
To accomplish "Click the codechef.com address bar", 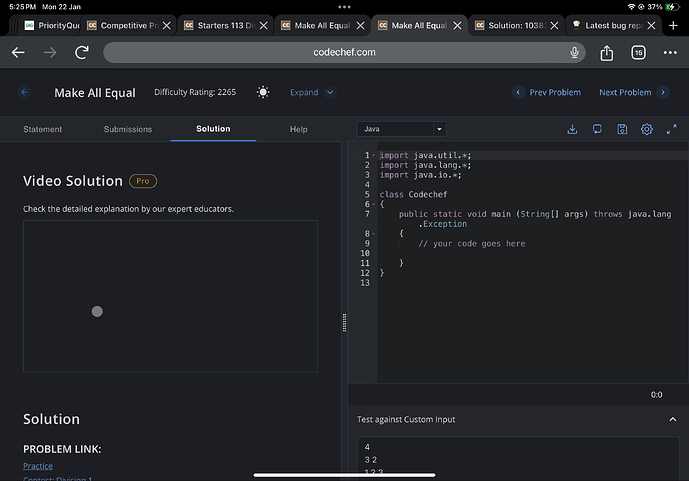I will (344, 52).
